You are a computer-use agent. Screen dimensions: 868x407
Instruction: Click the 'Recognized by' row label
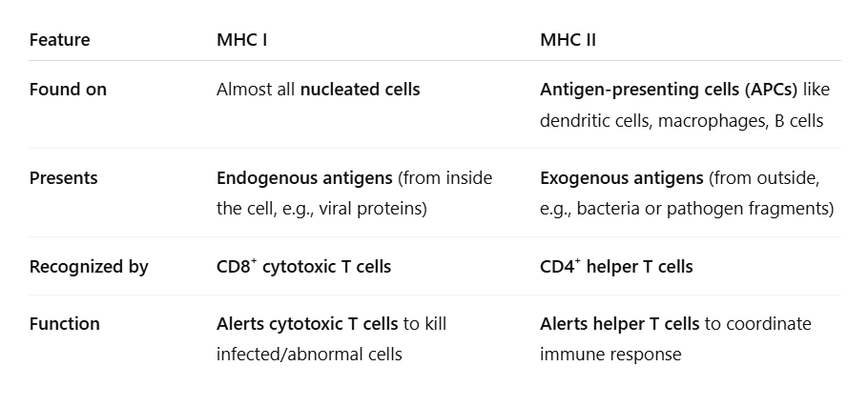(89, 267)
